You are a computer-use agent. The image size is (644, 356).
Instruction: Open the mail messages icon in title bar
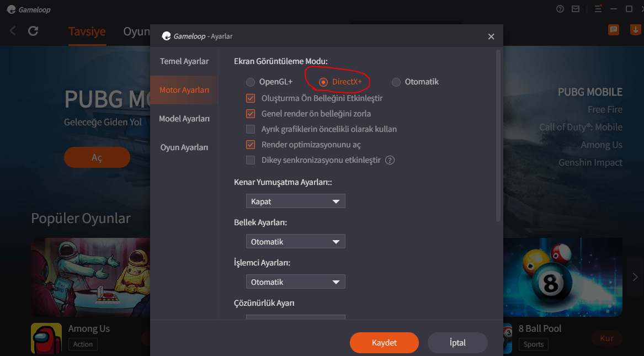(576, 9)
